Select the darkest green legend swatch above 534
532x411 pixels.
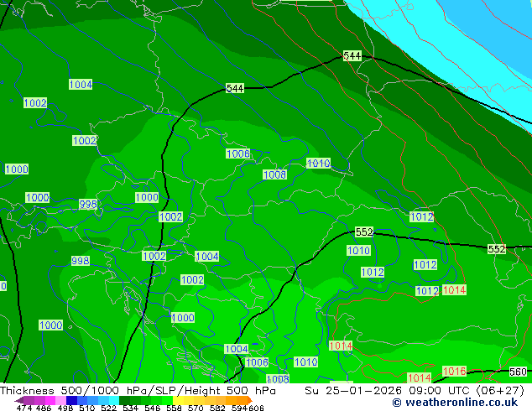tap(124, 400)
